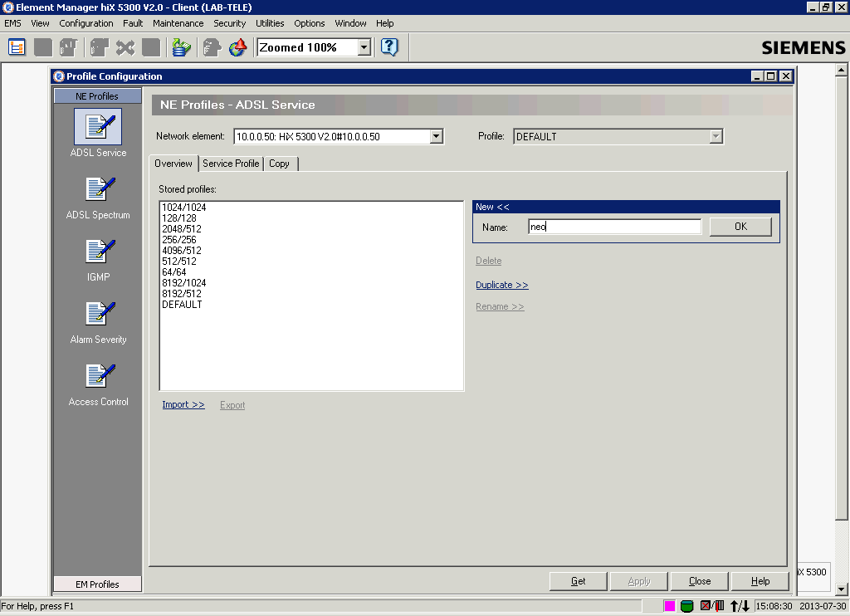Expand the Rename >> link
Image resolution: width=850 pixels, height=616 pixels.
[500, 306]
